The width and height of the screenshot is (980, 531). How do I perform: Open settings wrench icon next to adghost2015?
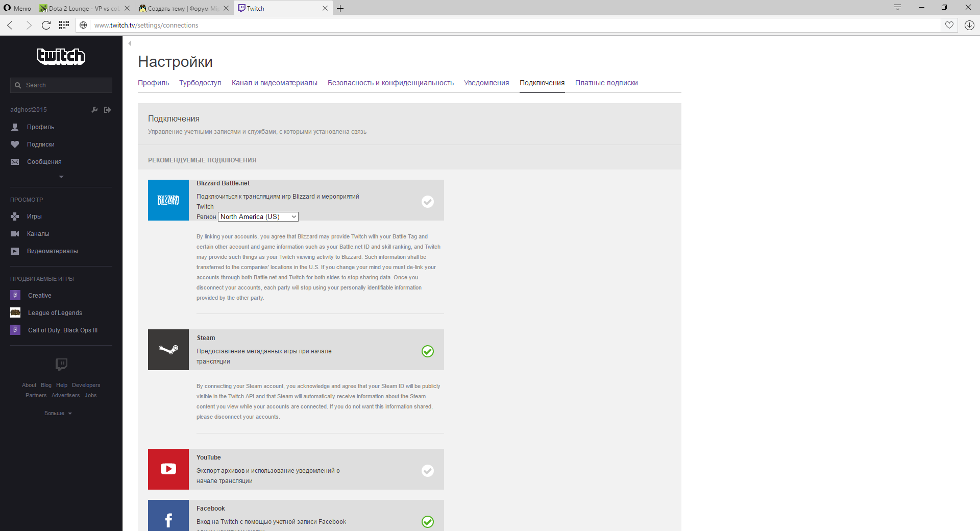[94, 110]
